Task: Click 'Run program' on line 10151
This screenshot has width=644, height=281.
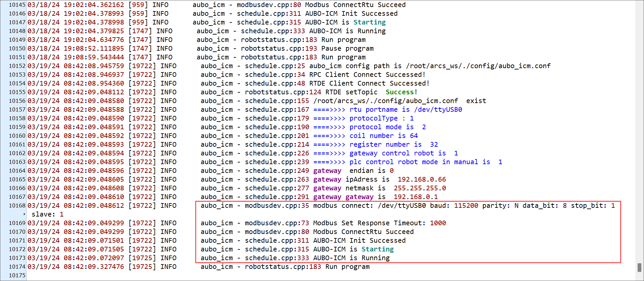Action: 343,57
